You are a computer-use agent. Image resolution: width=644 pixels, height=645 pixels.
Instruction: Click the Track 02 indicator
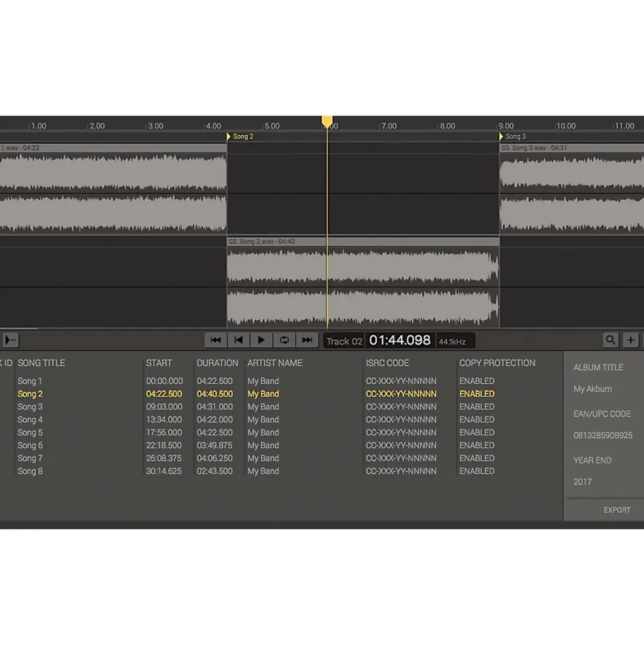pyautogui.click(x=344, y=341)
